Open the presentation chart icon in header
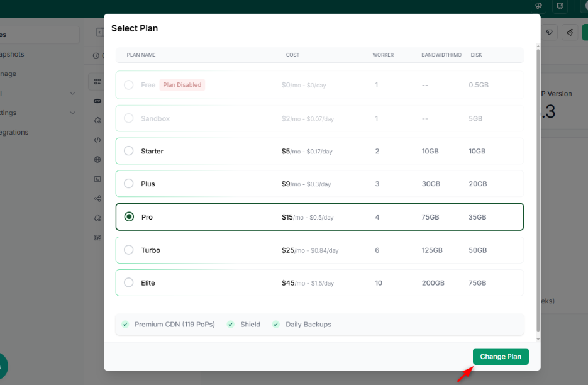Image resolution: width=588 pixels, height=385 pixels. (560, 6)
